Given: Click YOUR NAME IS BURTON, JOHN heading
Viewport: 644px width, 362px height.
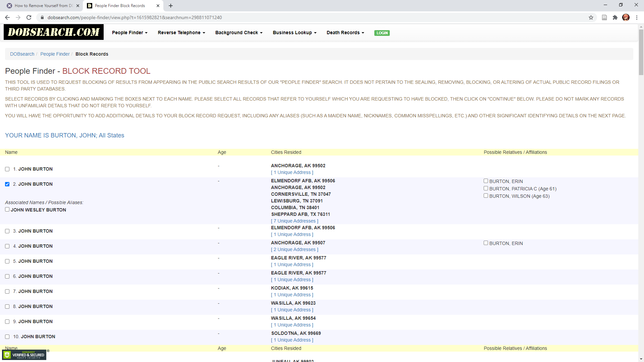Looking at the screenshot, I should [x=64, y=135].
